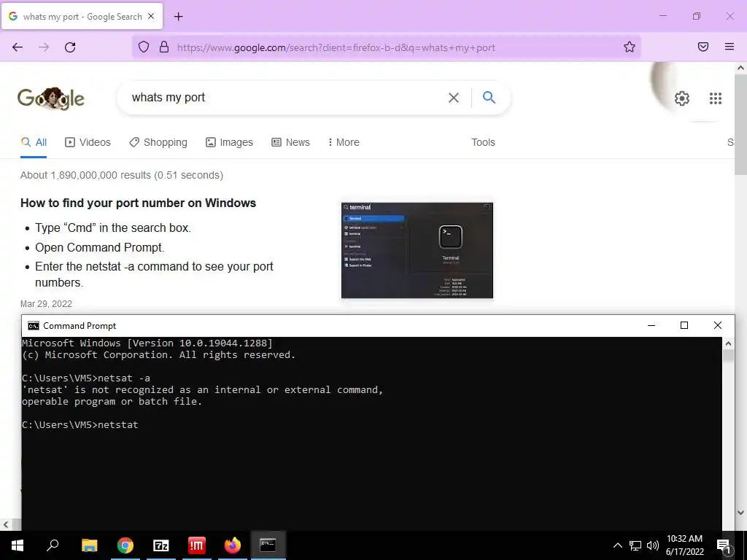Viewport: 747px width, 560px height.
Task: Open the Tools search filter
Action: (x=483, y=142)
